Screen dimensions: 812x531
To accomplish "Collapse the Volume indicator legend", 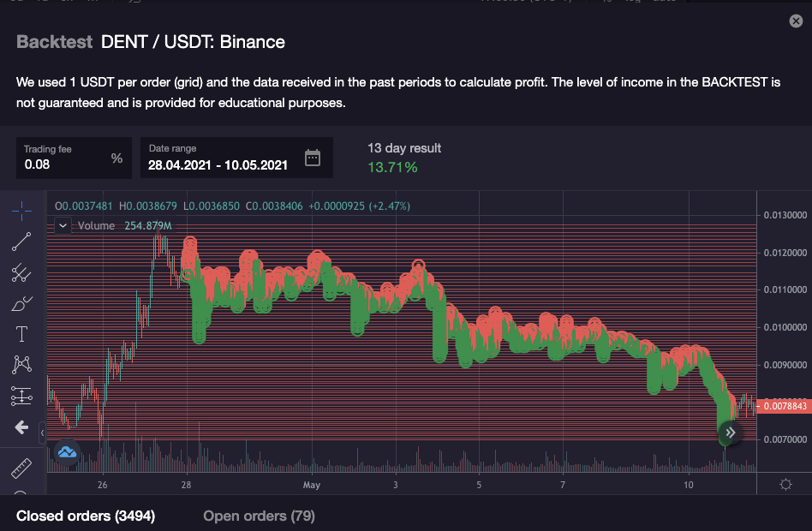I will tap(63, 226).
